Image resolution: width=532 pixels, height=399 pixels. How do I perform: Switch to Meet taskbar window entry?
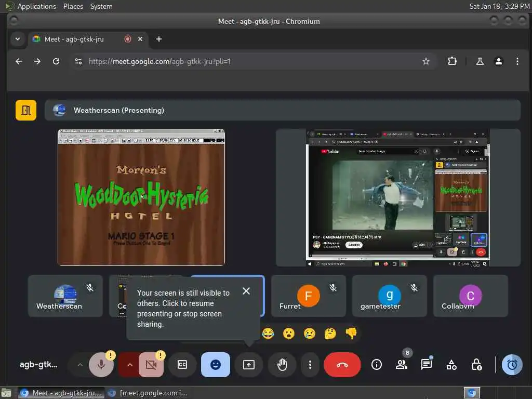[x=61, y=393]
